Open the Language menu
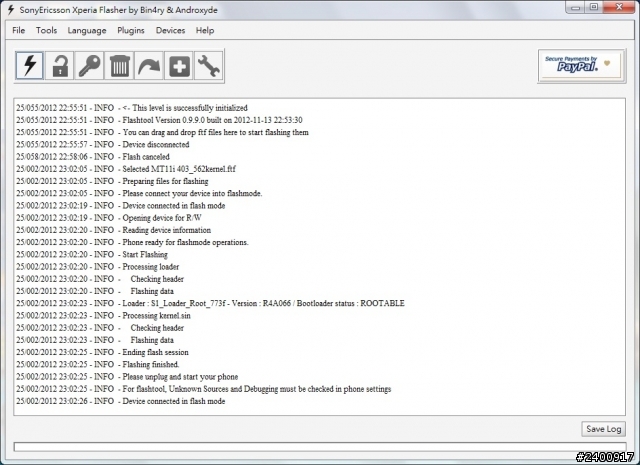Screen dimensions: 640x465 pyautogui.click(x=87, y=31)
